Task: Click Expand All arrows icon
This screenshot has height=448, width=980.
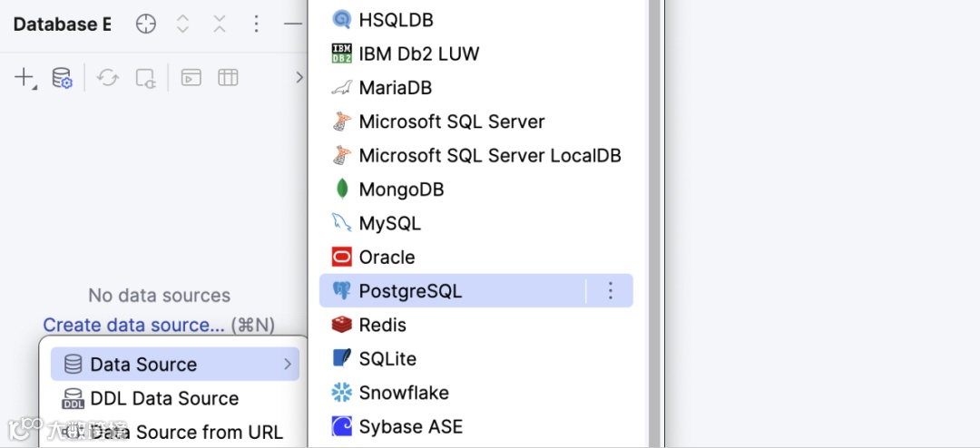Action: tap(182, 24)
